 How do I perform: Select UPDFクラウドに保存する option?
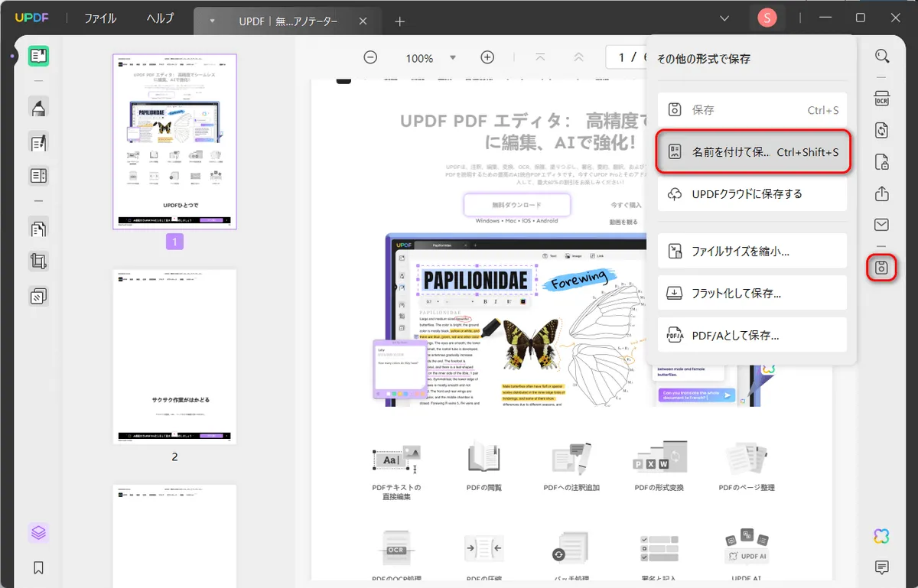coord(752,194)
